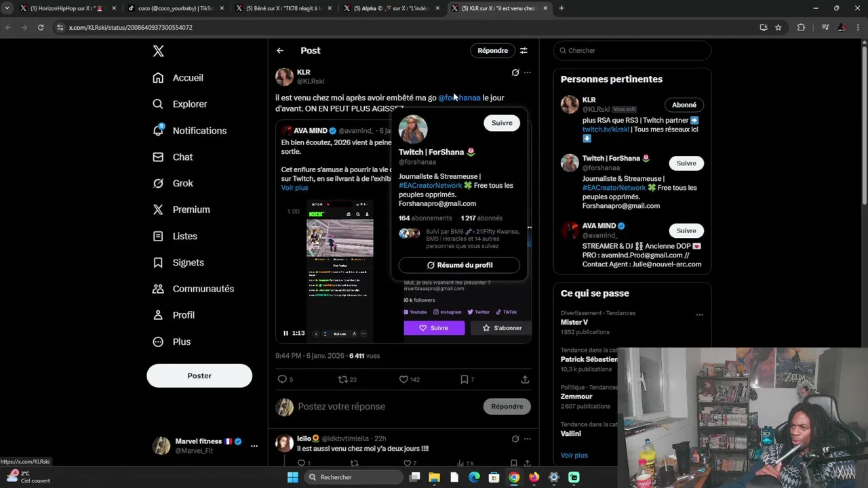Switch to coco TikTok browser tab

point(176,8)
